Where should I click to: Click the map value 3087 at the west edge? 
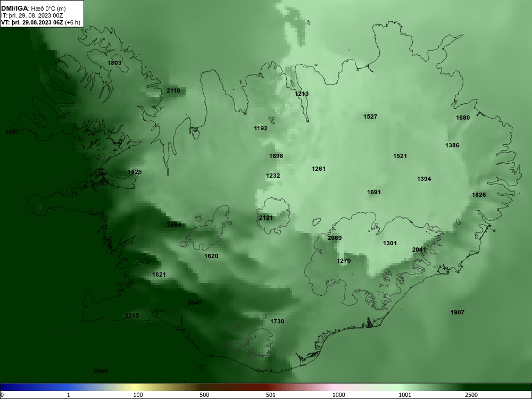click(x=12, y=131)
